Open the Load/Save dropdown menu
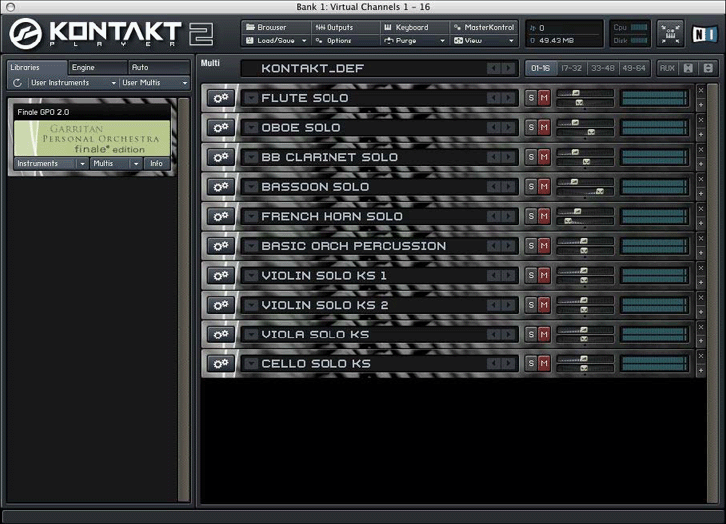 (276, 41)
